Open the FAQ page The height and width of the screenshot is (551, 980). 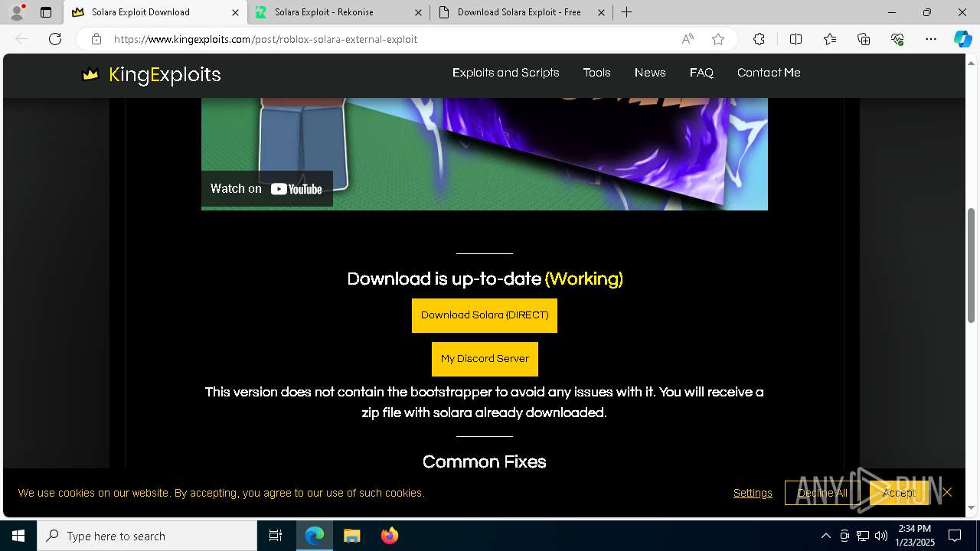pyautogui.click(x=701, y=73)
